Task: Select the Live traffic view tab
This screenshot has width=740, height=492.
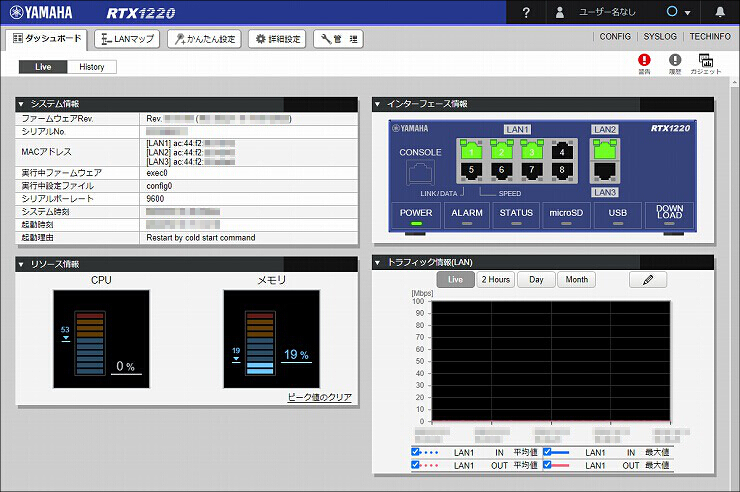Action: [455, 280]
